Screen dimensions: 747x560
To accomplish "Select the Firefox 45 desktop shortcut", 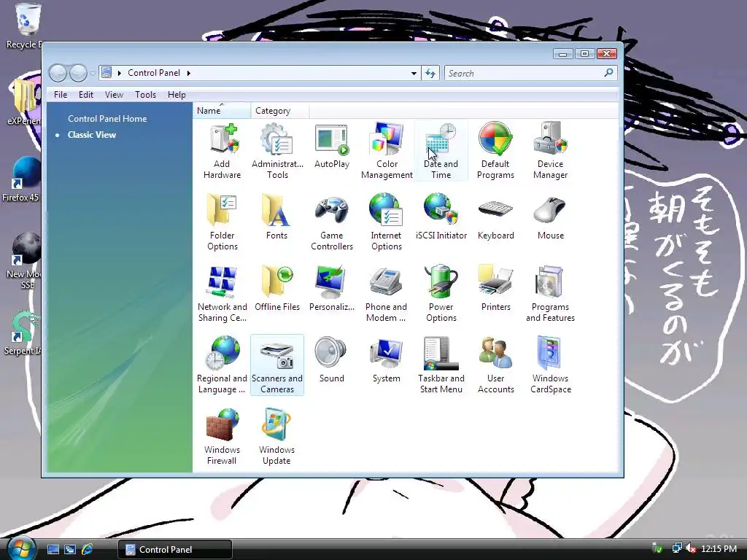I will point(21,179).
